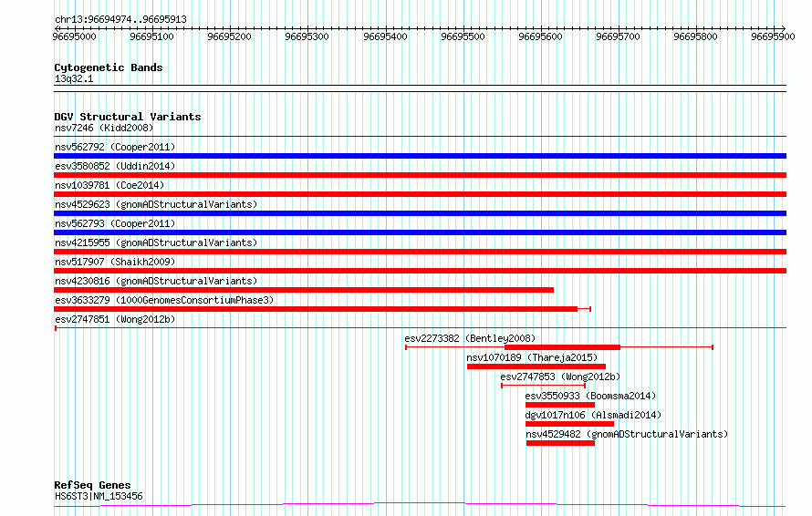Click ruler position 96695500

point(463,36)
